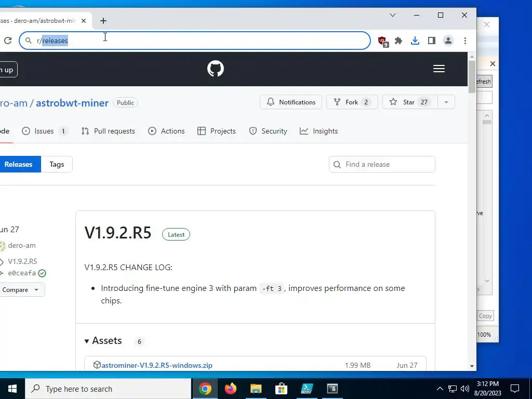
Task: Click Copy in the background window
Action: click(x=485, y=316)
